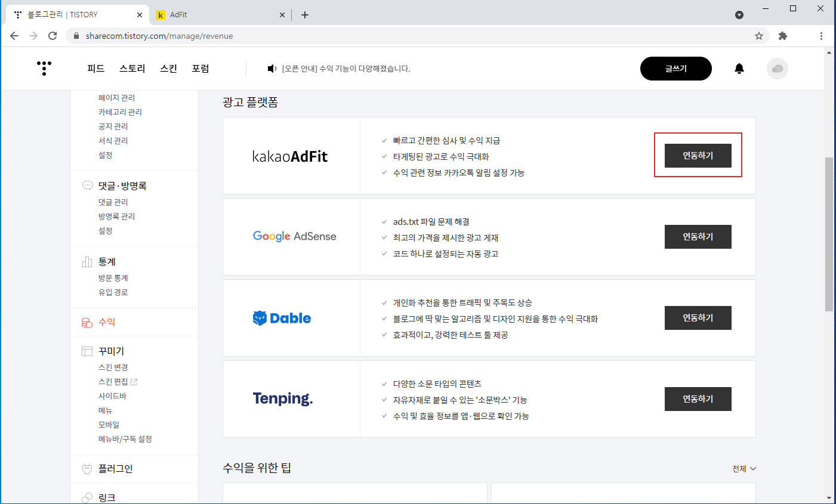Image resolution: width=836 pixels, height=504 pixels.
Task: Close the AdFit tab
Action: 282,15
